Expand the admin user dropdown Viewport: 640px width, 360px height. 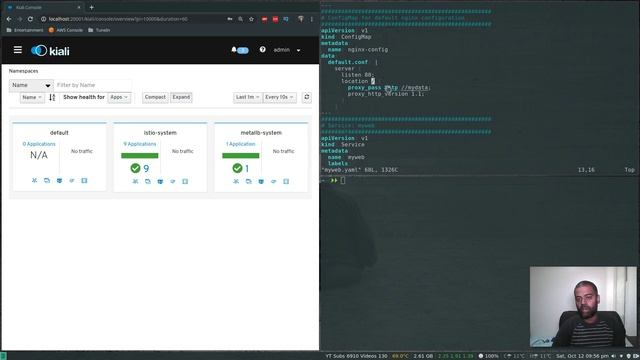(287, 50)
